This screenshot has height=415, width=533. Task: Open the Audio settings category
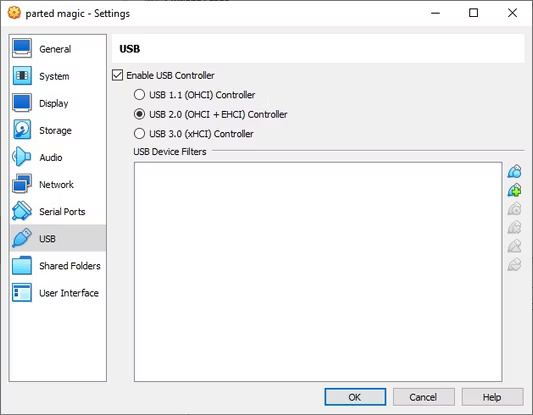(58, 157)
